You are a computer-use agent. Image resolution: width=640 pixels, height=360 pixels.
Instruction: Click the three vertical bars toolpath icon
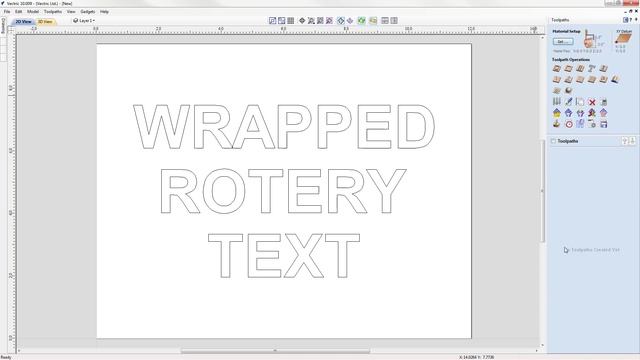pyautogui.click(x=557, y=102)
